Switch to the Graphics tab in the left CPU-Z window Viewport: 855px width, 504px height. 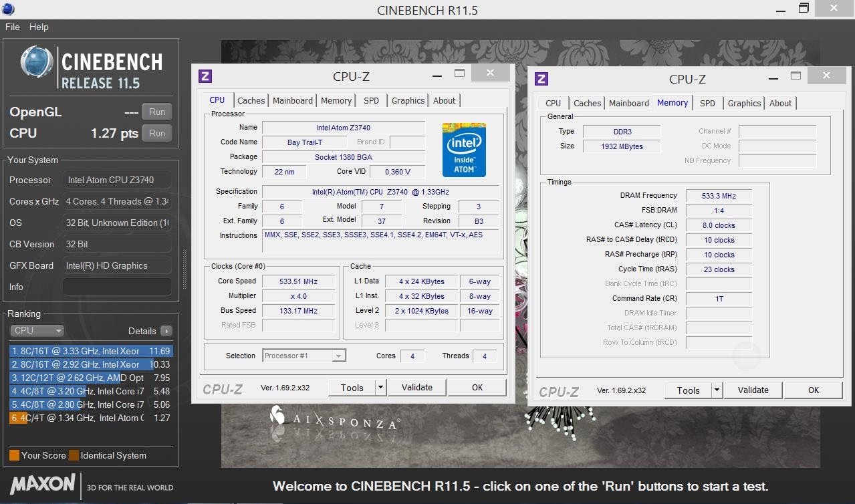408,100
